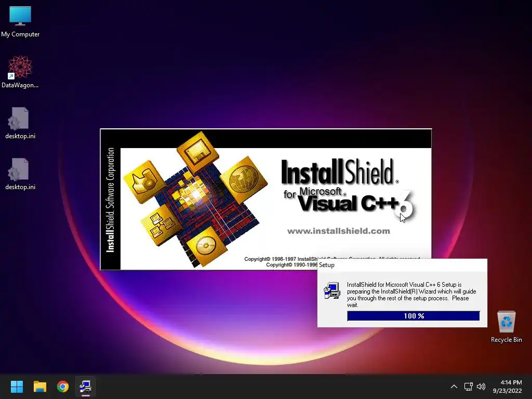Select the DataWagon shortcut on desktop
532x399 pixels.
(20, 72)
